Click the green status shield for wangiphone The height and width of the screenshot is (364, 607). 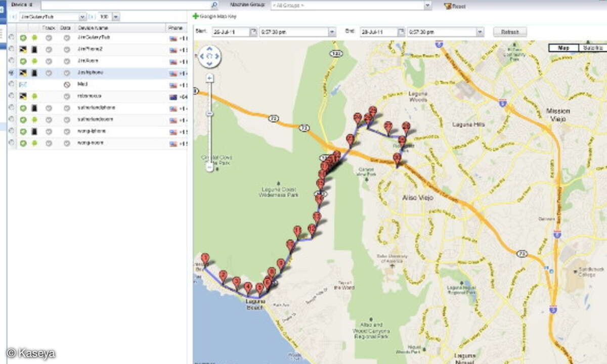[x=23, y=131]
